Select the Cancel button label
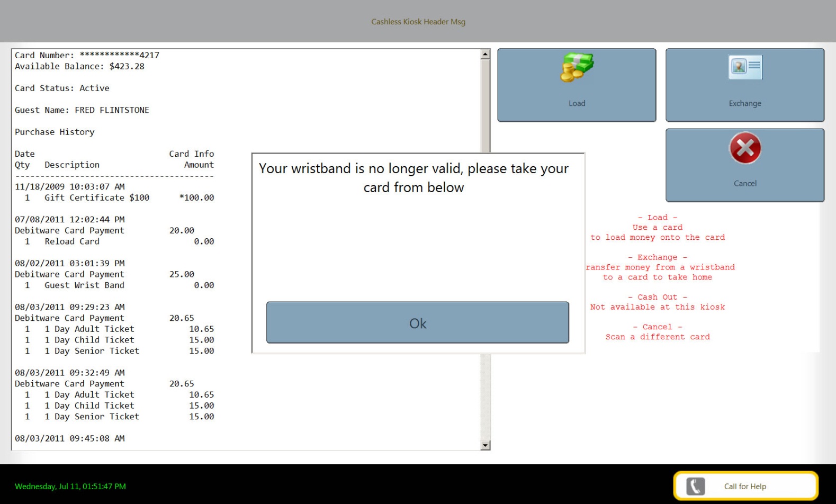 pyautogui.click(x=745, y=183)
